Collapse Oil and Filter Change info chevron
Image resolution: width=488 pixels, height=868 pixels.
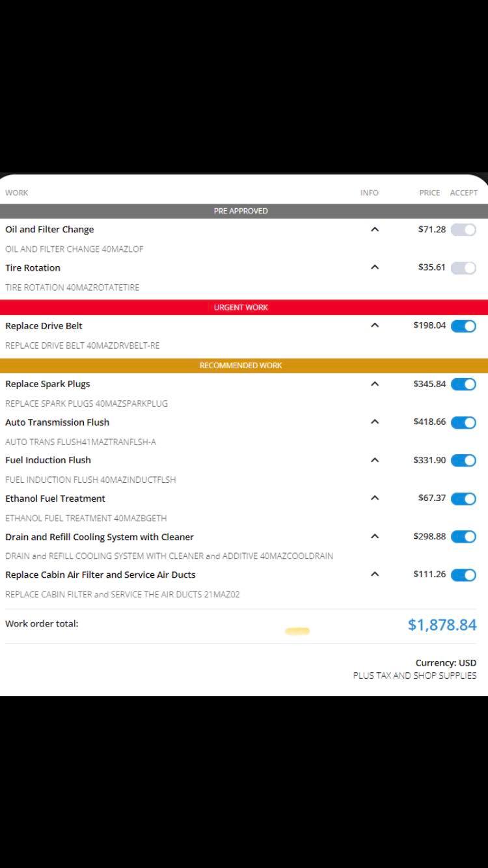[x=375, y=229]
